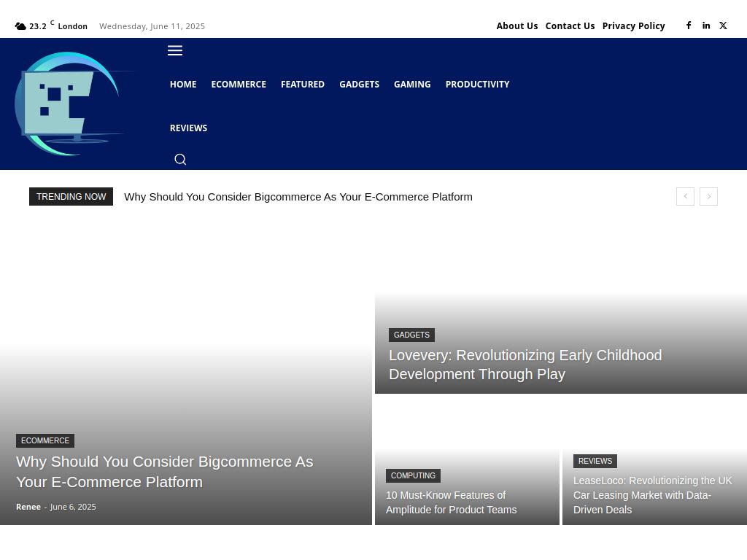This screenshot has height=560, width=747.
Task: Go to the Home menu item
Action: [x=183, y=85]
